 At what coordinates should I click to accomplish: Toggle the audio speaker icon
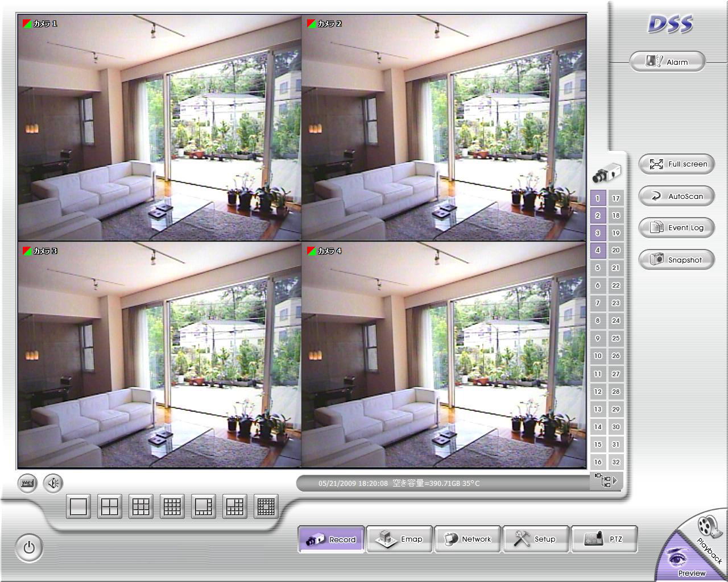[x=53, y=484]
